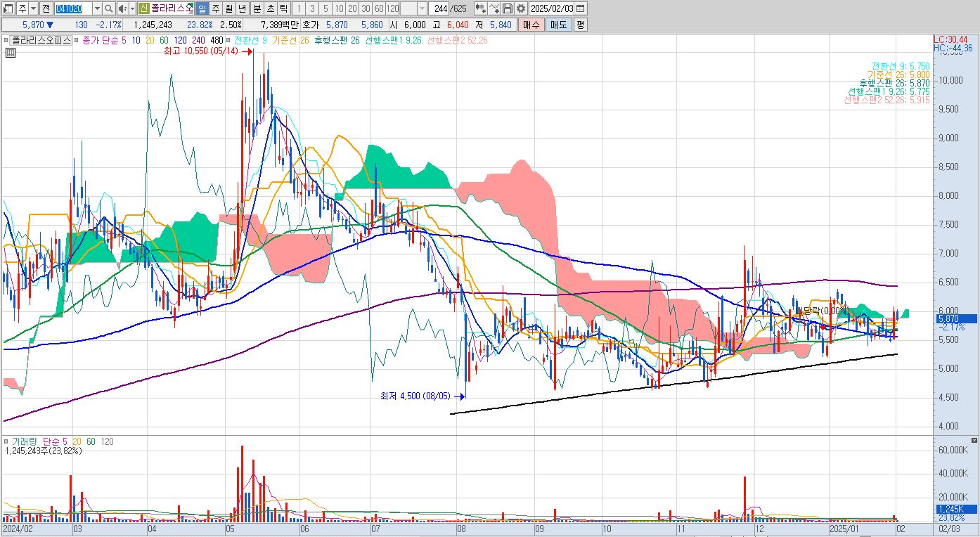Click the drawing tools pencil-line icon
Viewport: 980px width, 537px height.
495,8
